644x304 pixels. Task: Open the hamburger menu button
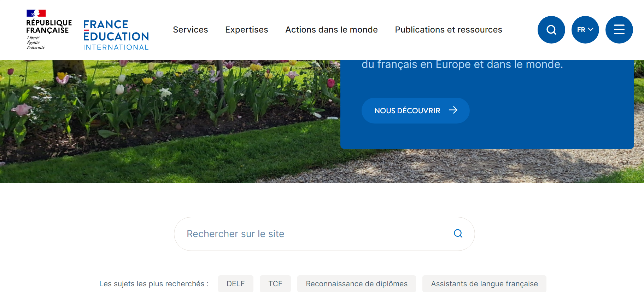click(619, 30)
